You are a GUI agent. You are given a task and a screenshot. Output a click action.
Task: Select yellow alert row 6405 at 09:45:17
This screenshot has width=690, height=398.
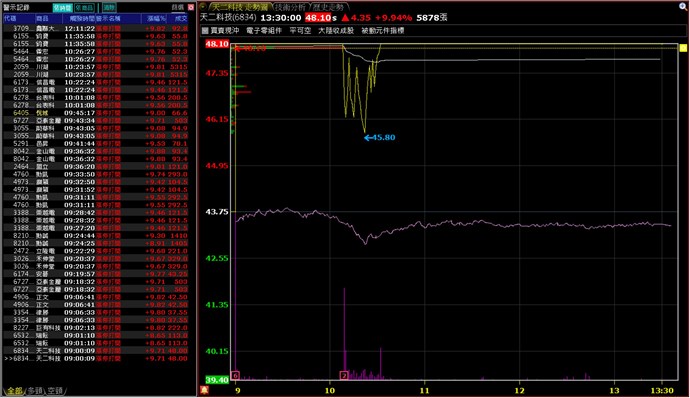click(95, 113)
